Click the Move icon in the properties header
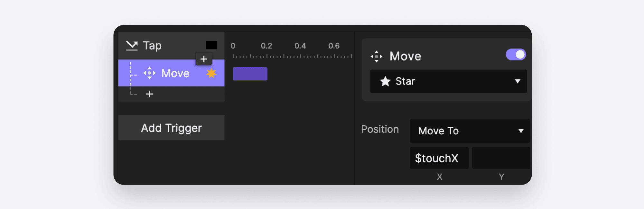This screenshot has height=209, width=644. 377,56
